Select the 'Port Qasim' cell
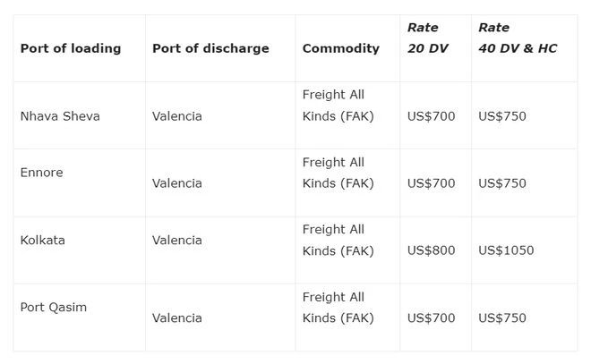 coord(54,307)
